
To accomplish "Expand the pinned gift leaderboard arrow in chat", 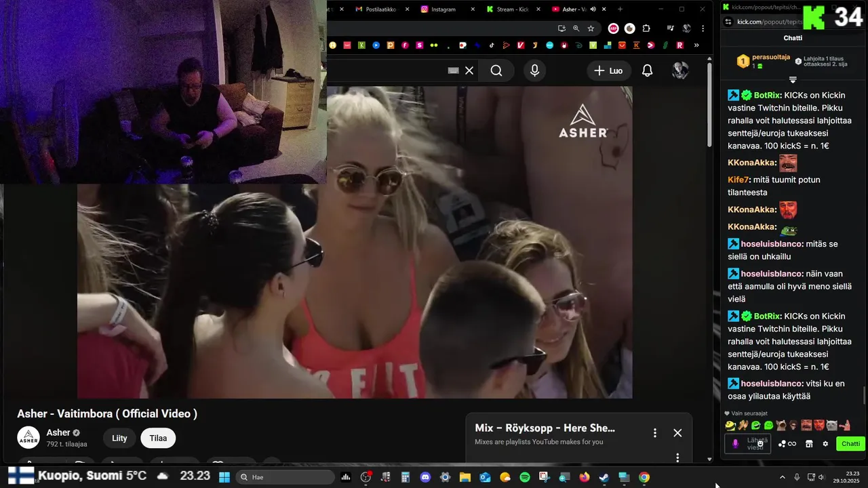I will (792, 80).
